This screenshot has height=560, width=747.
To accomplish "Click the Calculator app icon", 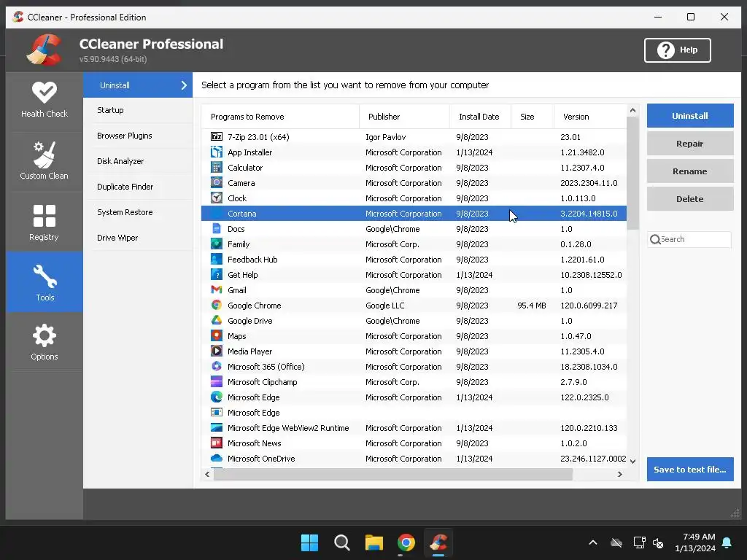I will [x=216, y=167].
